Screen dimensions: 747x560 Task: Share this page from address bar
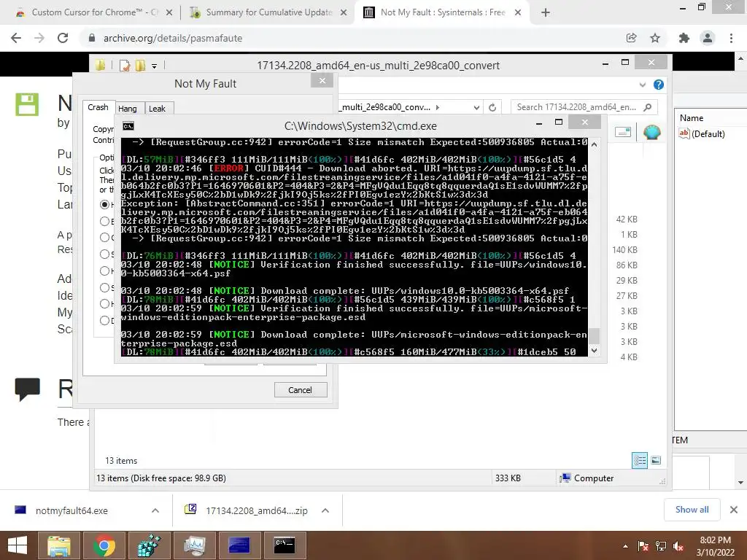point(631,38)
